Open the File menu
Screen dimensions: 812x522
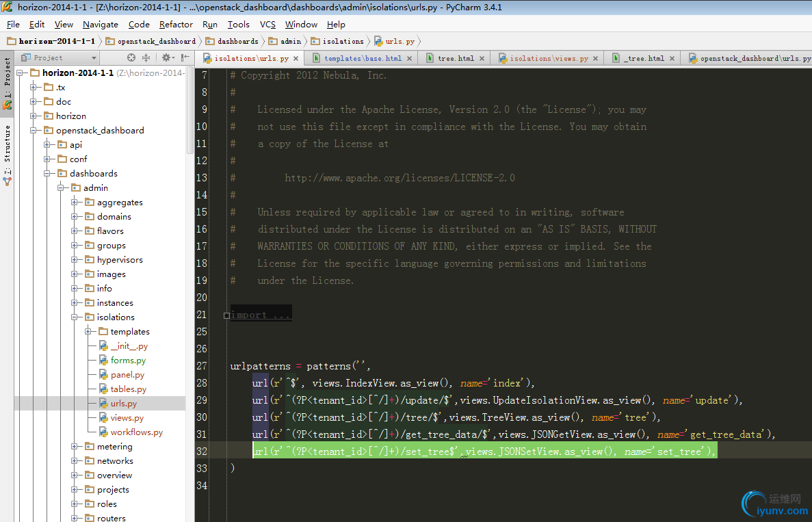click(13, 25)
